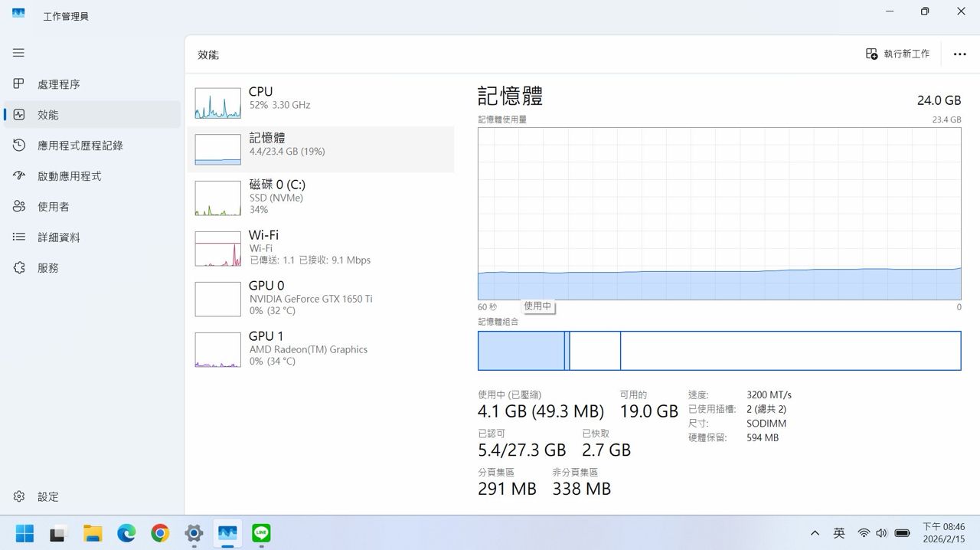Image resolution: width=980 pixels, height=550 pixels.
Task: Open the three-dot more options menu
Action: (959, 54)
